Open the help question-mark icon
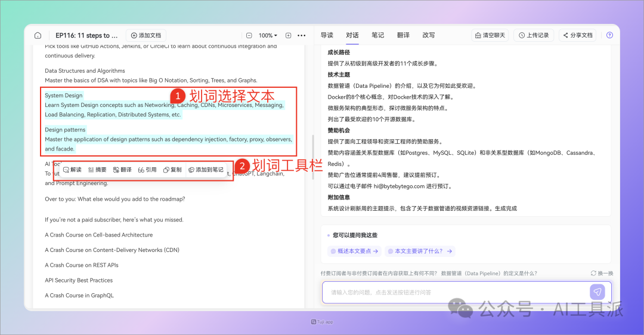The height and width of the screenshot is (335, 644). [609, 35]
